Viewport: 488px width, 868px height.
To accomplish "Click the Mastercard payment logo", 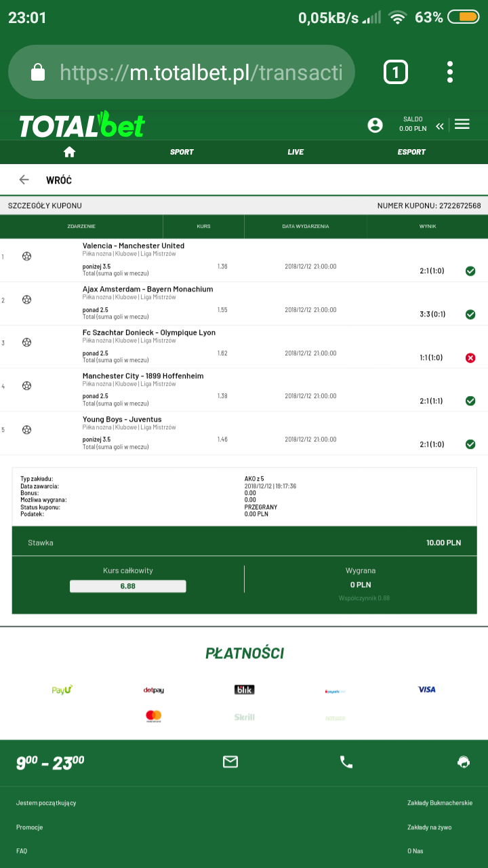I will tap(154, 716).
